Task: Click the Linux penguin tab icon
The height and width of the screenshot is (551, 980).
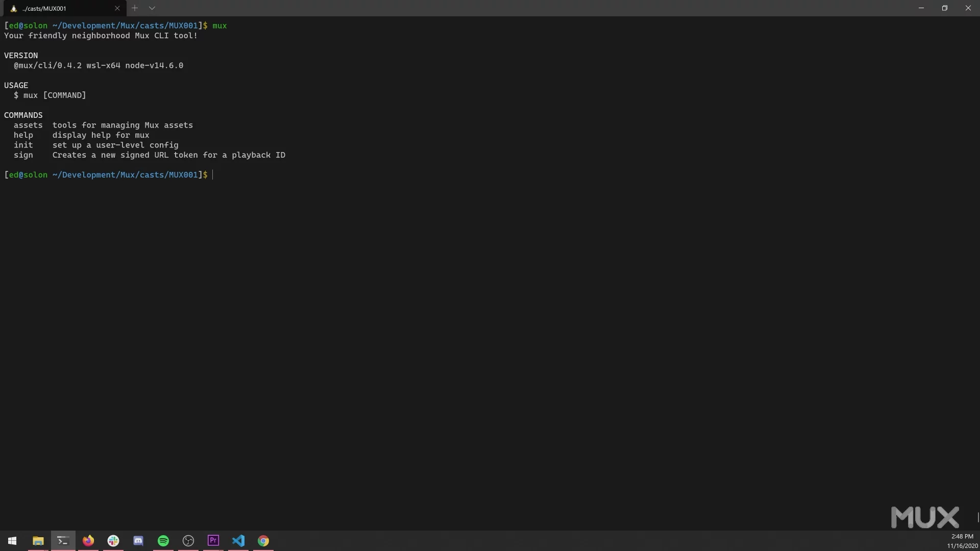Action: tap(14, 8)
